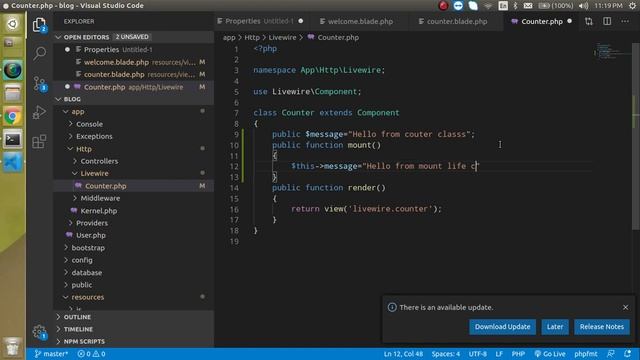This screenshot has width=640, height=360.
Task: Open the Files manager dock icon
Action: point(12,94)
